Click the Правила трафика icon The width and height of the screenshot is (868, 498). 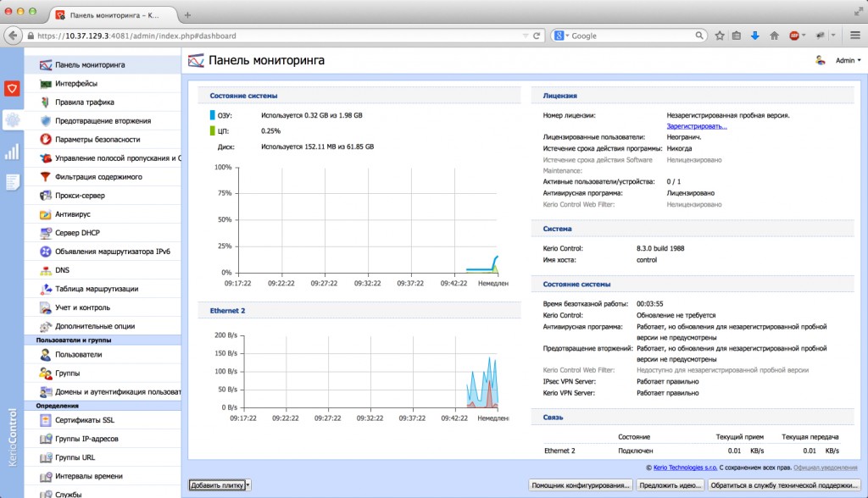click(x=46, y=102)
